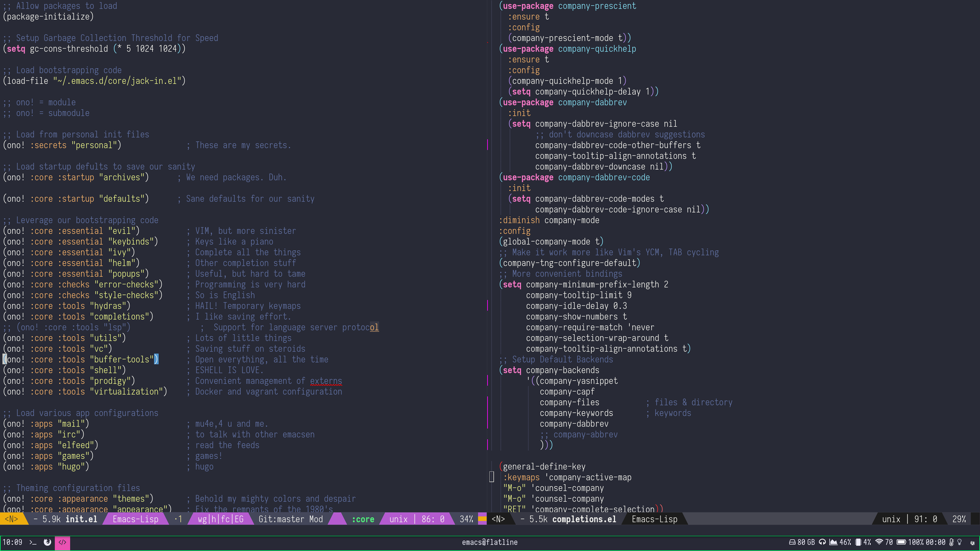Click the "keybinds" essential entry
Screen dimensions: 980x551
coord(131,242)
